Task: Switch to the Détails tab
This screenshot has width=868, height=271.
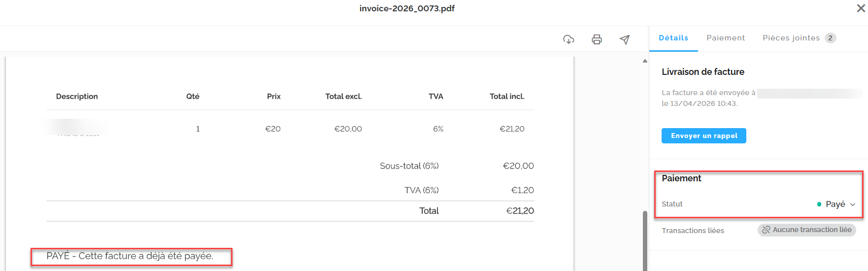Action: tap(673, 38)
